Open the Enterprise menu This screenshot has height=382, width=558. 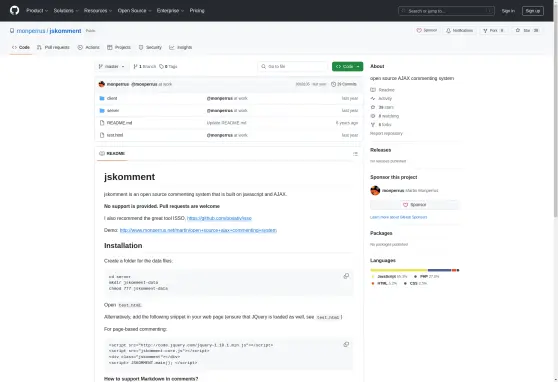(x=170, y=11)
